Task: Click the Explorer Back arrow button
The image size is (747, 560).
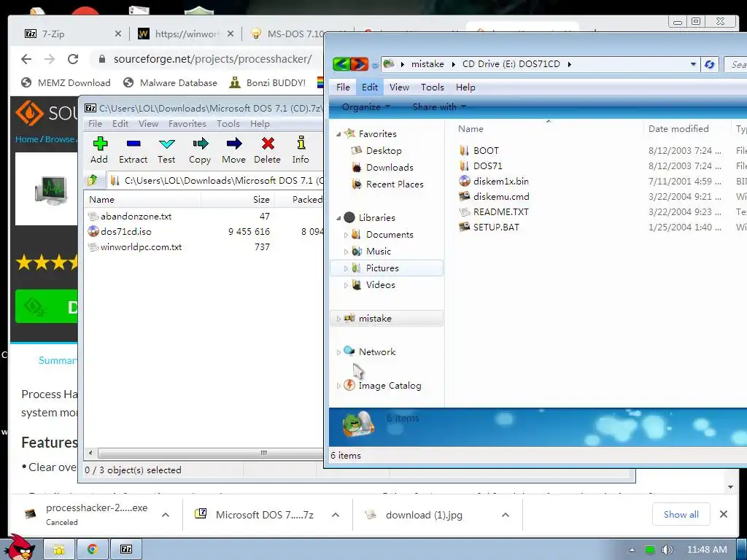Action: point(341,64)
